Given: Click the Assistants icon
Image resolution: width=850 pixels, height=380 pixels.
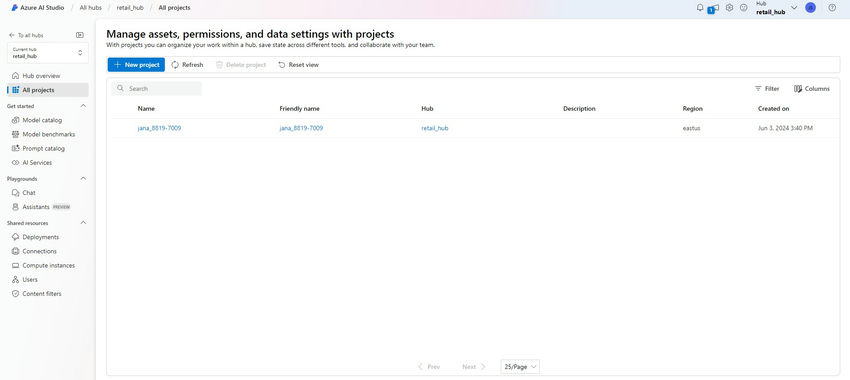Looking at the screenshot, I should click(15, 207).
